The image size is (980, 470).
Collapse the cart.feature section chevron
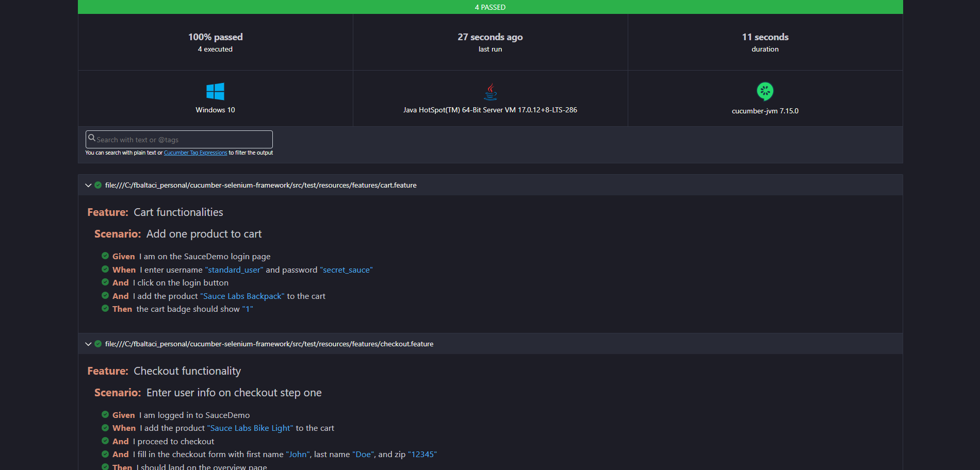tap(88, 185)
